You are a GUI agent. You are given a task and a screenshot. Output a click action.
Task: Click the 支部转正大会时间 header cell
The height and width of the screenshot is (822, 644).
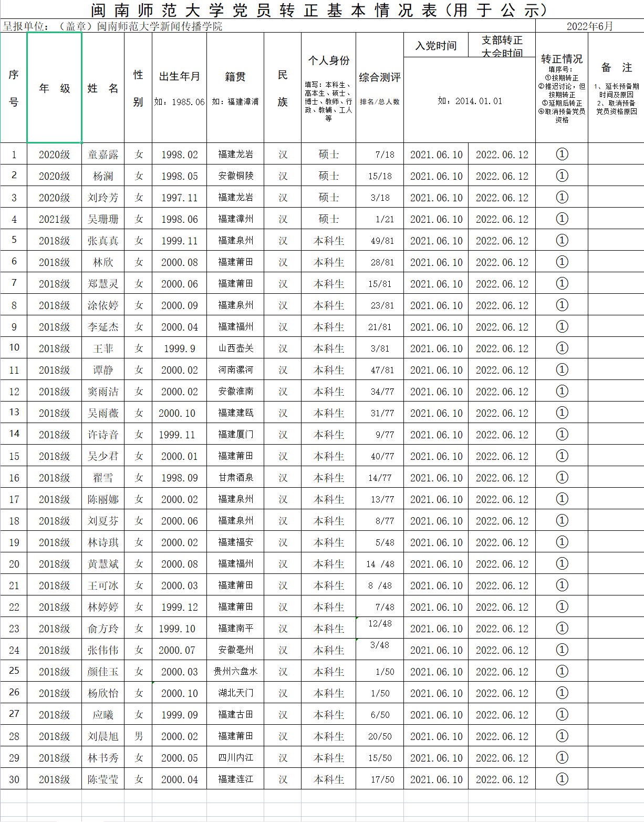pyautogui.click(x=502, y=46)
